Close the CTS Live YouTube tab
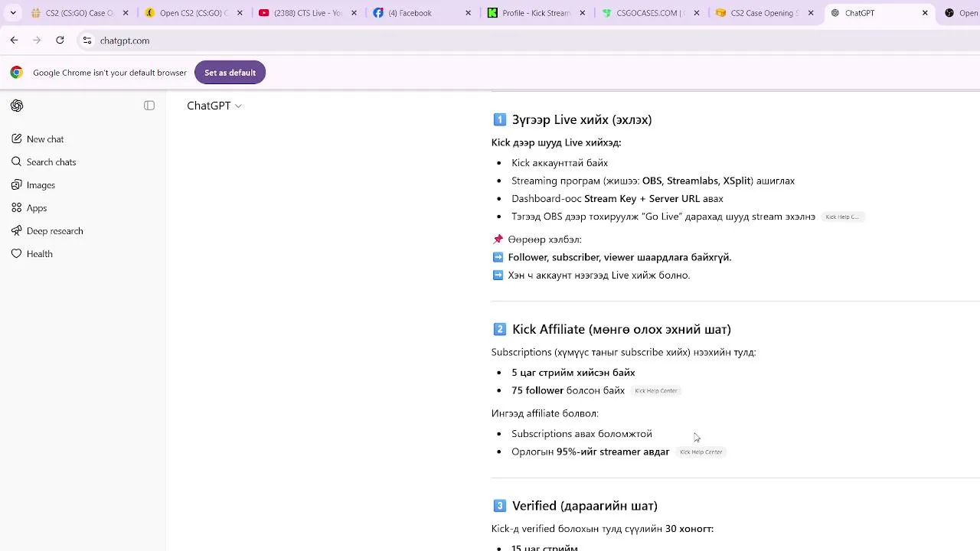The height and width of the screenshot is (551, 980). point(354,13)
